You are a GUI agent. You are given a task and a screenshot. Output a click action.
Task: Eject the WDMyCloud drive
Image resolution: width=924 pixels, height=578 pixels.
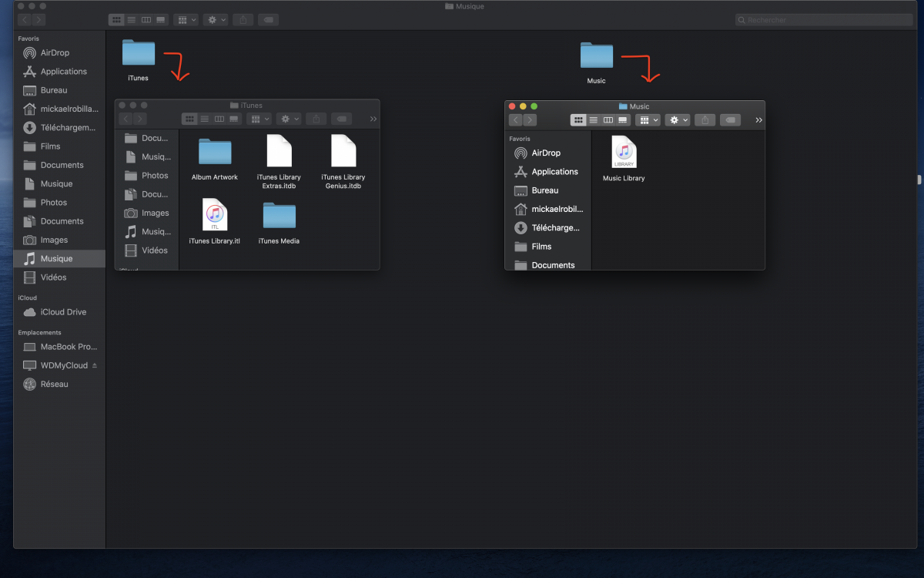tap(95, 365)
